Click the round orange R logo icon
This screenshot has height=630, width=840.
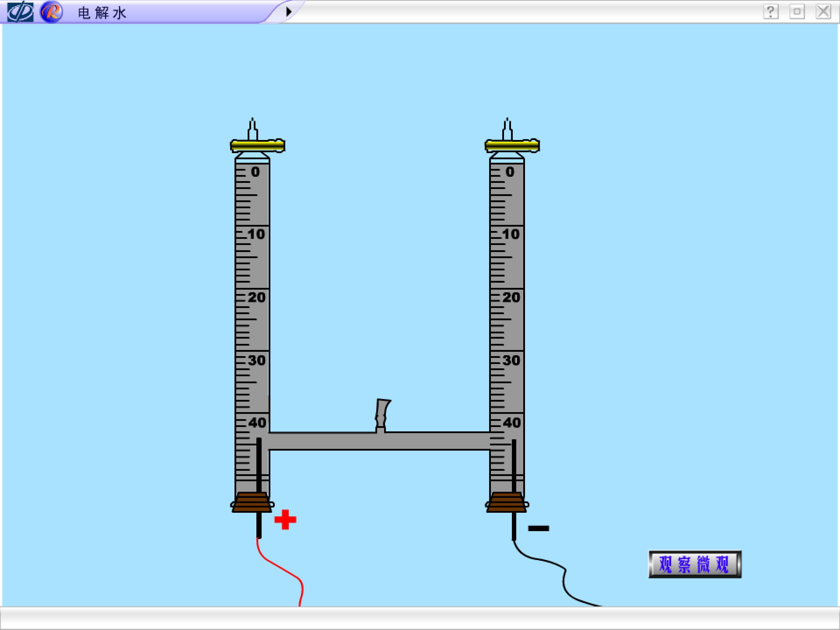[x=51, y=12]
